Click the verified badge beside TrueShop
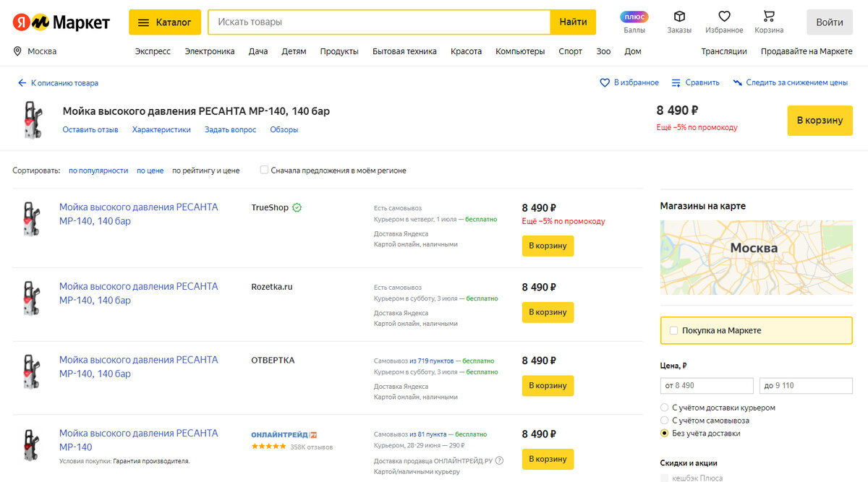The width and height of the screenshot is (868, 482). point(297,207)
